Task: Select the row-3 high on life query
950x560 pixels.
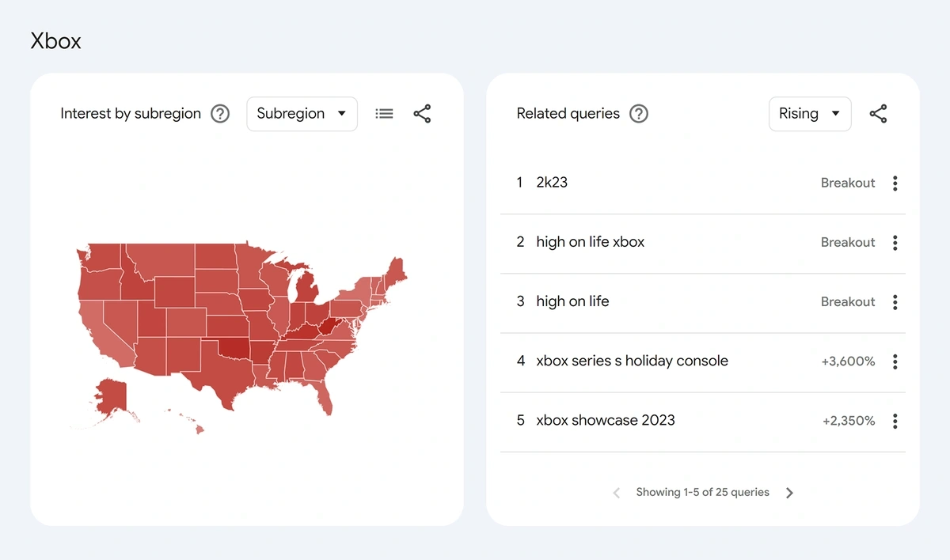Action: 572,301
